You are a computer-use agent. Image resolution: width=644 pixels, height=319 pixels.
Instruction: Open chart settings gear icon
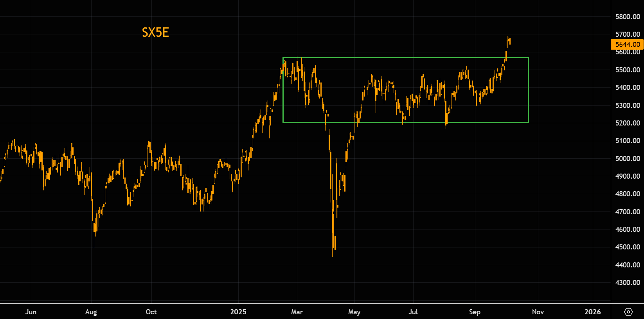click(628, 312)
